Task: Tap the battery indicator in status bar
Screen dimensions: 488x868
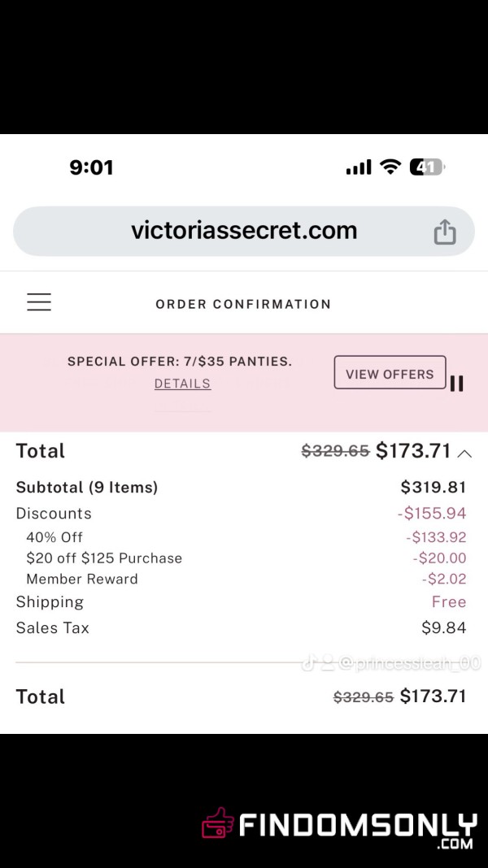Action: (427, 167)
